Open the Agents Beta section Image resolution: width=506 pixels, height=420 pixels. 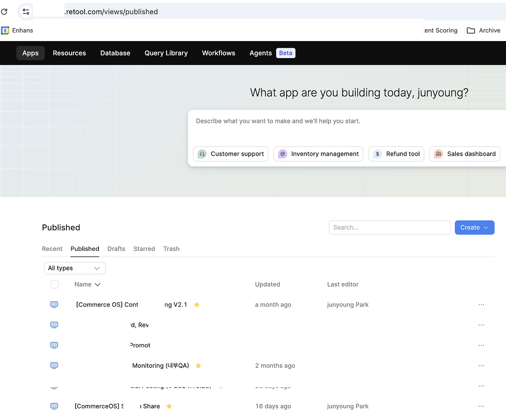pos(272,53)
